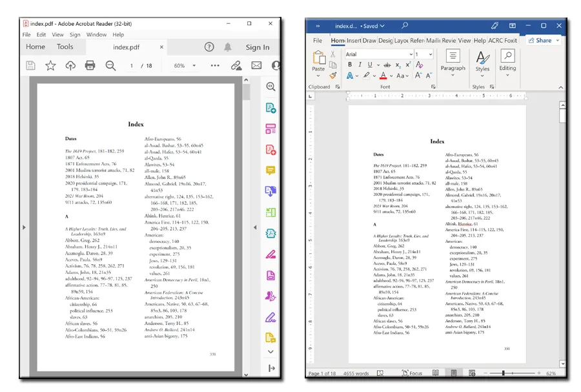Image resolution: width=581 pixels, height=392 pixels.
Task: Toggle italic formatting in Word
Action: point(359,65)
